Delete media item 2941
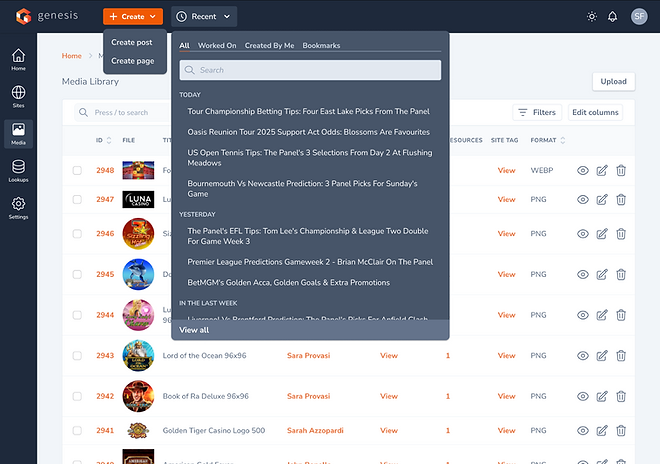Image resolution: width=660 pixels, height=464 pixels. point(621,431)
